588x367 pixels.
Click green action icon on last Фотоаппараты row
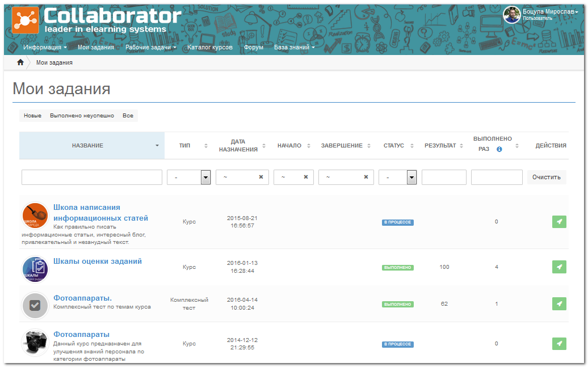(x=558, y=344)
